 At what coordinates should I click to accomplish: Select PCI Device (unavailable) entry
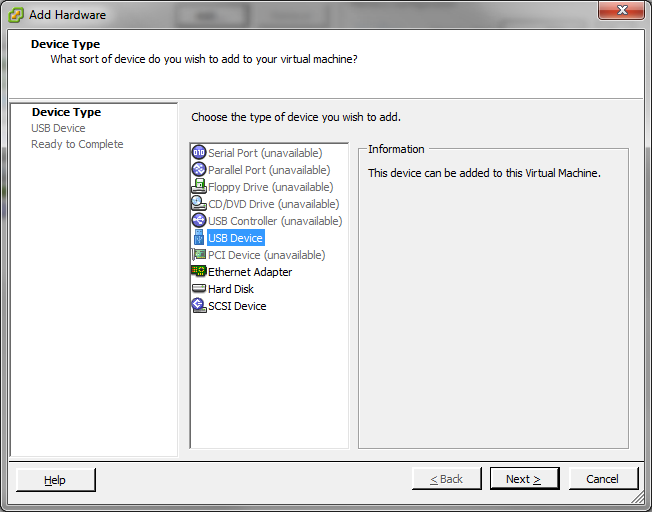[x=267, y=255]
